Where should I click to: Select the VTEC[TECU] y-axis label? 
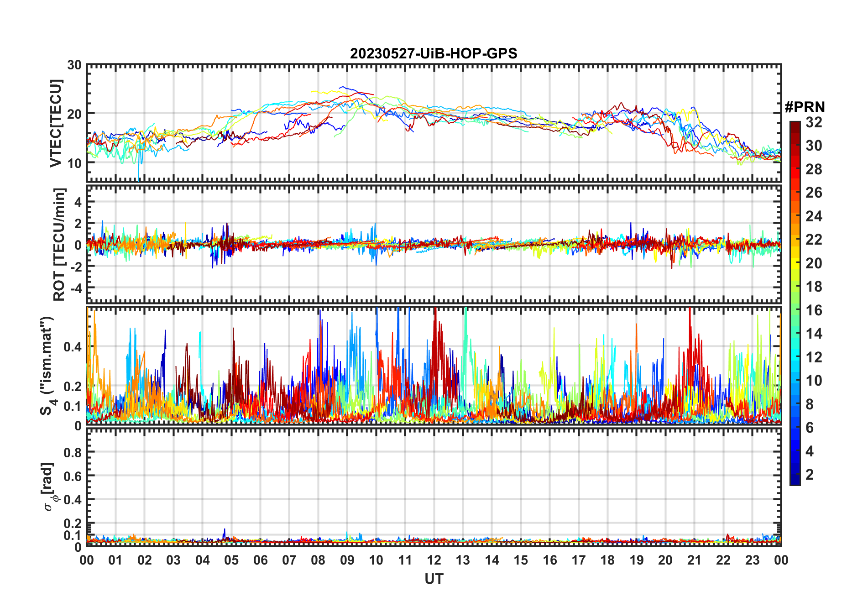tap(56, 124)
